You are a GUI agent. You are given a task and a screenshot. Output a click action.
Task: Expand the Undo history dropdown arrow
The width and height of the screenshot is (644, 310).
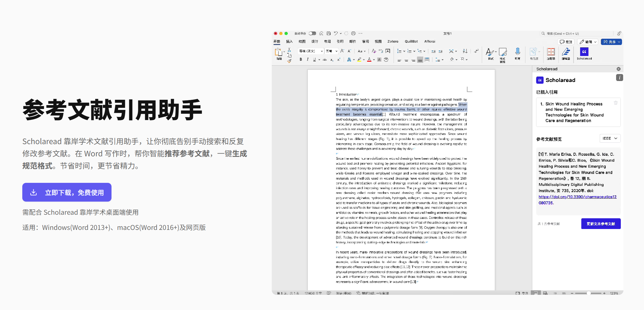coord(341,33)
